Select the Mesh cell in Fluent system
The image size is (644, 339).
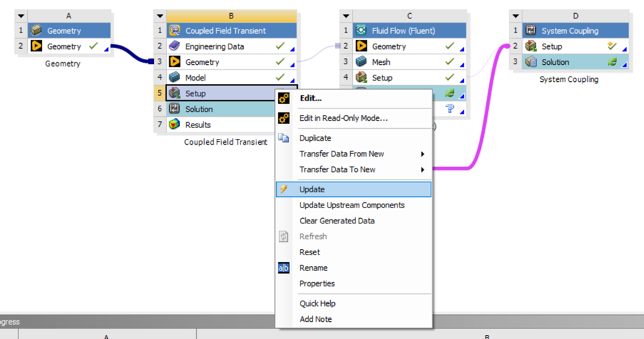(410, 61)
